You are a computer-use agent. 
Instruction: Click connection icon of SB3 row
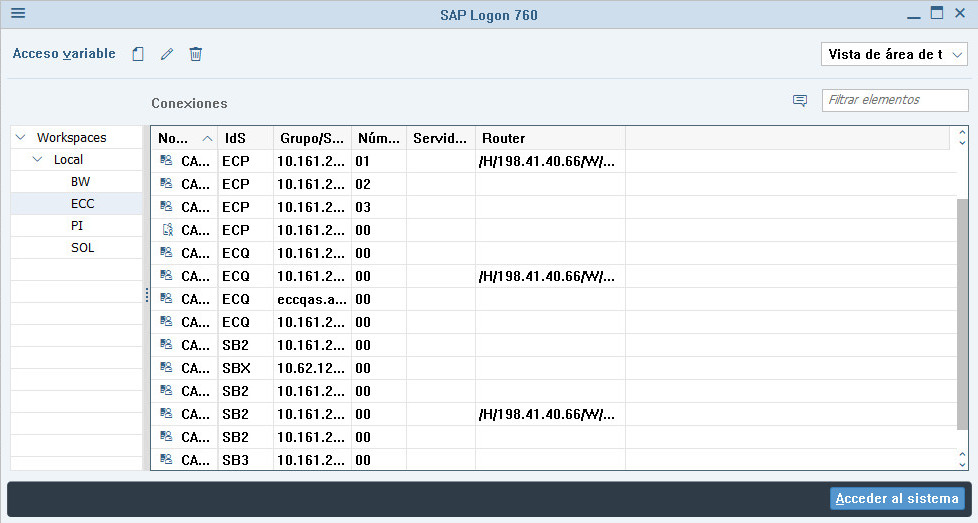166,459
